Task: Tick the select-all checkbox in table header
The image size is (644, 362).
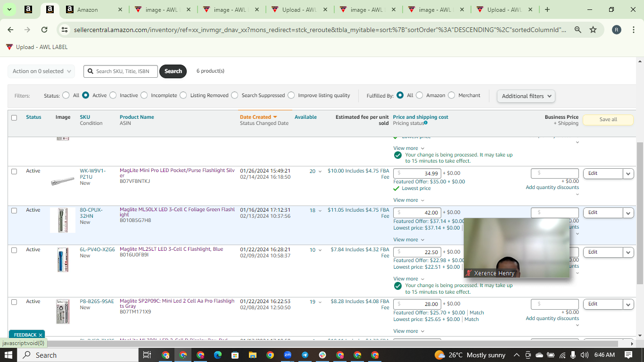Action: [x=14, y=118]
